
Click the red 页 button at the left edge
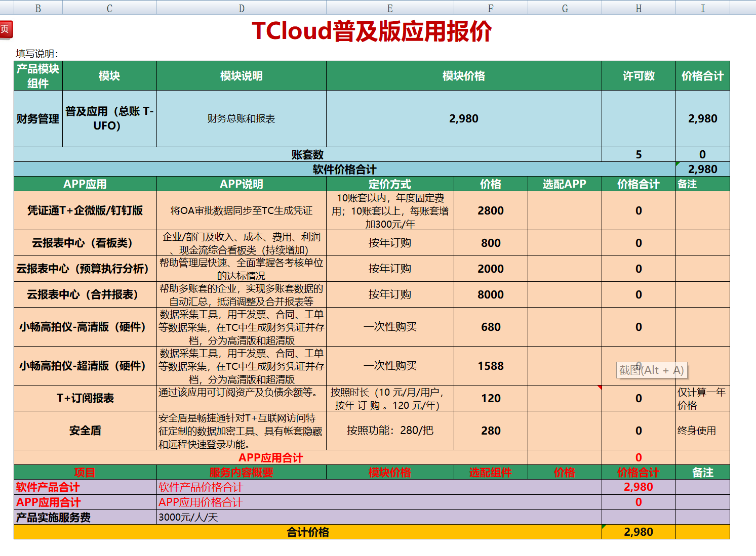coord(6,29)
